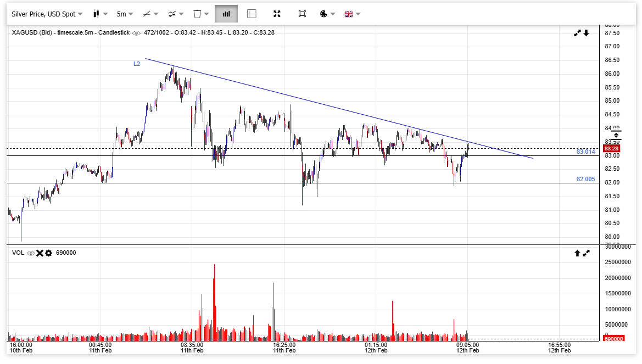
Task: Hide the VOL indicator via eye icon
Action: [x=31, y=253]
